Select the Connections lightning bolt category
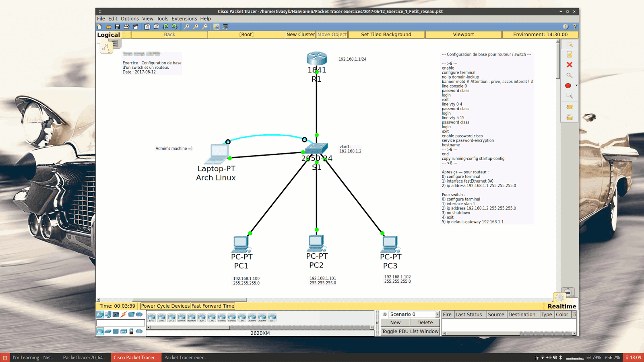Viewport: 644px width, 362px height. (x=124, y=315)
